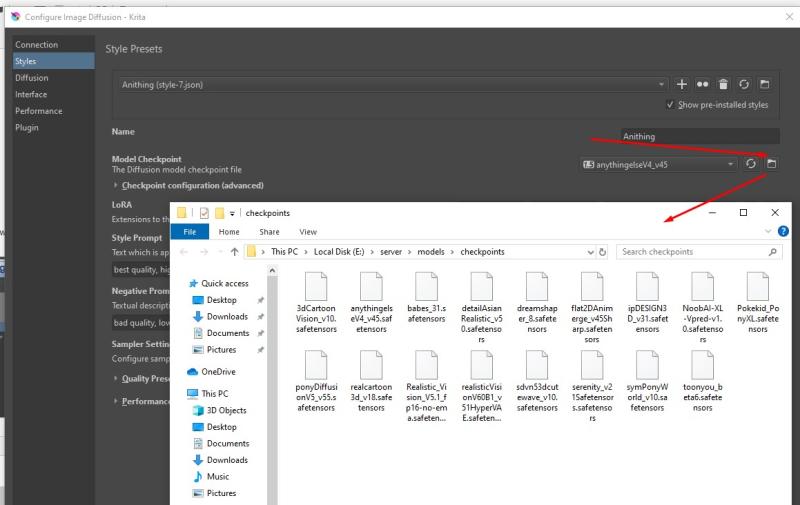Switch to Explorer View tab
The width and height of the screenshot is (800, 505).
pos(308,232)
